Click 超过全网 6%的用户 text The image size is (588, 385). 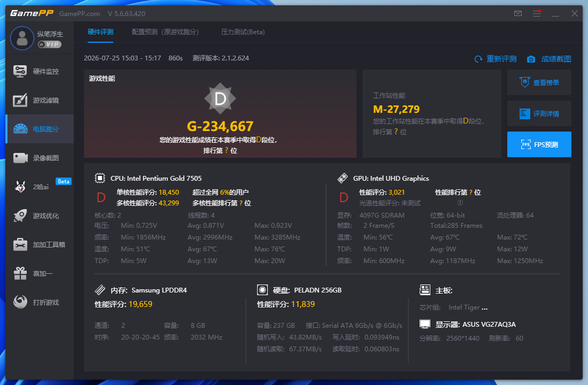coord(220,192)
